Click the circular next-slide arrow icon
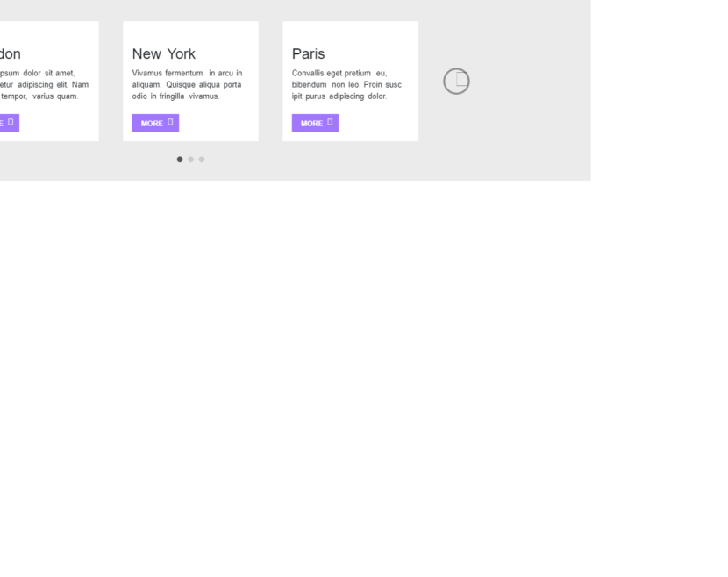Viewport: 728px width, 577px height. tap(456, 82)
